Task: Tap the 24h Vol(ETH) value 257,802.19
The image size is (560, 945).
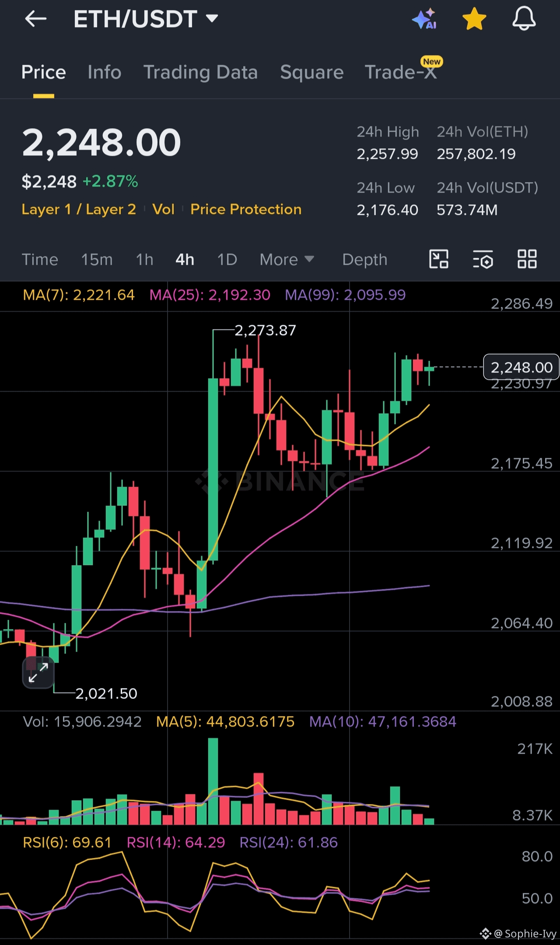Action: (476, 154)
